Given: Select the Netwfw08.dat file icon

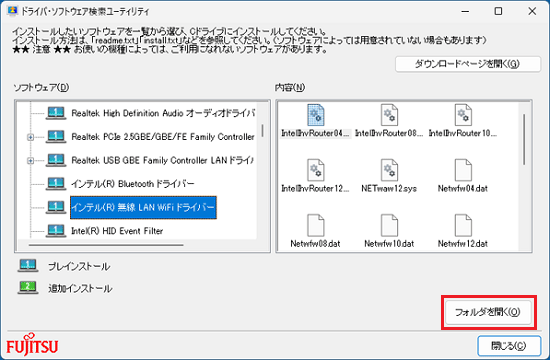Looking at the screenshot, I should (x=316, y=225).
